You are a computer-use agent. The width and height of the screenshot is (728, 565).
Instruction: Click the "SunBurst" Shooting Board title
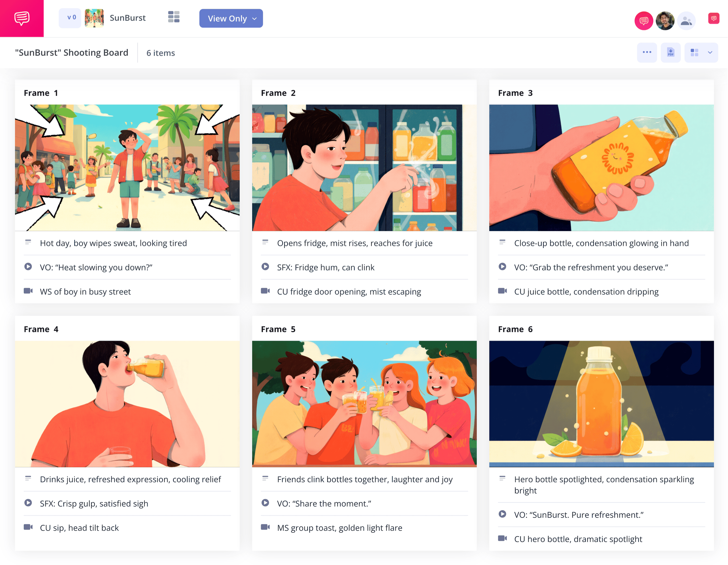coord(72,53)
